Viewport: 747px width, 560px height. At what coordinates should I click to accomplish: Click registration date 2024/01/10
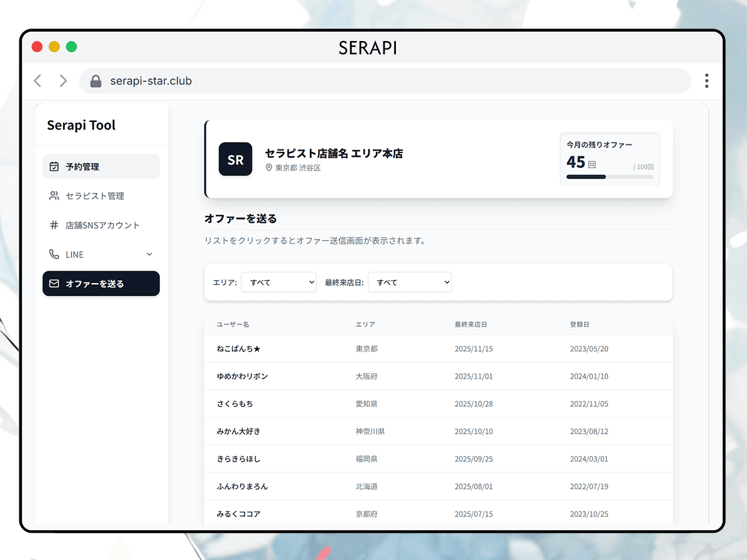click(590, 376)
